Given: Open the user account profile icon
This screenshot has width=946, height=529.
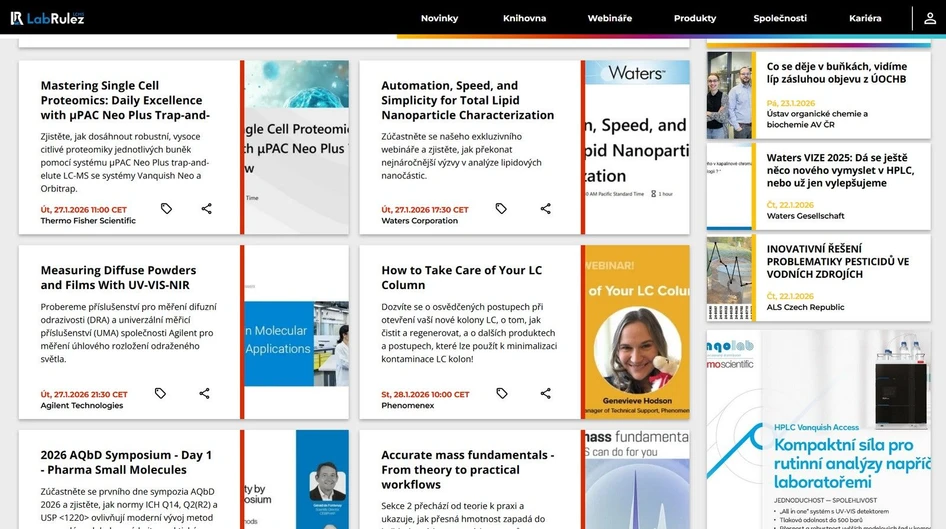Looking at the screenshot, I should point(930,18).
